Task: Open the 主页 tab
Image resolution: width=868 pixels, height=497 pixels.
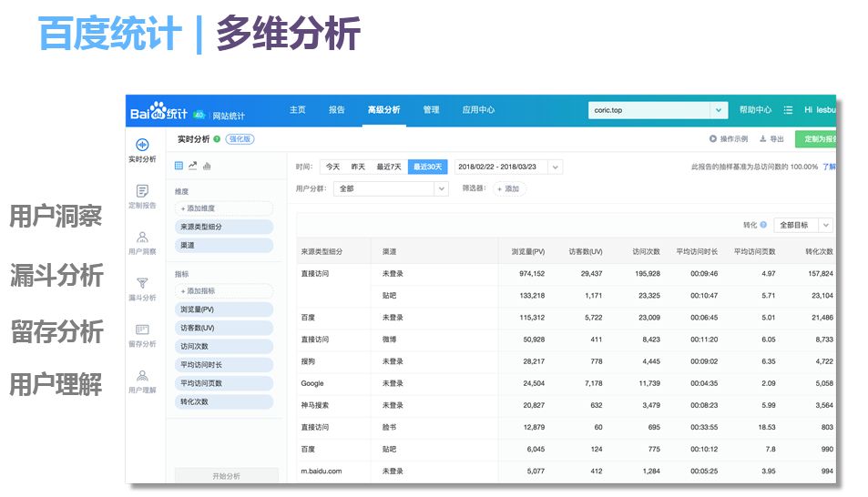Action: 297,109
